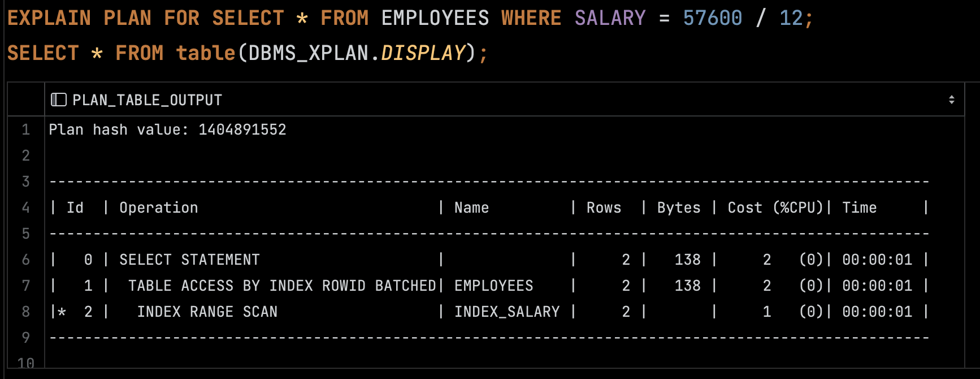
Task: Select result row number 6 in gutter
Action: (26, 260)
